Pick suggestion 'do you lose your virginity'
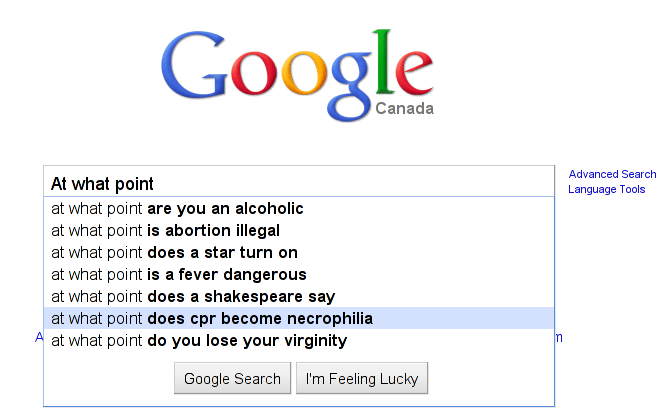Image resolution: width=669 pixels, height=417 pixels. tap(199, 341)
